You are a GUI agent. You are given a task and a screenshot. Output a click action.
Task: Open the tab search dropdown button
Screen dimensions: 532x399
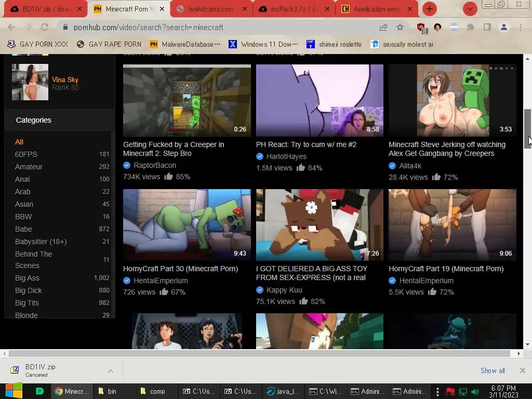(470, 9)
